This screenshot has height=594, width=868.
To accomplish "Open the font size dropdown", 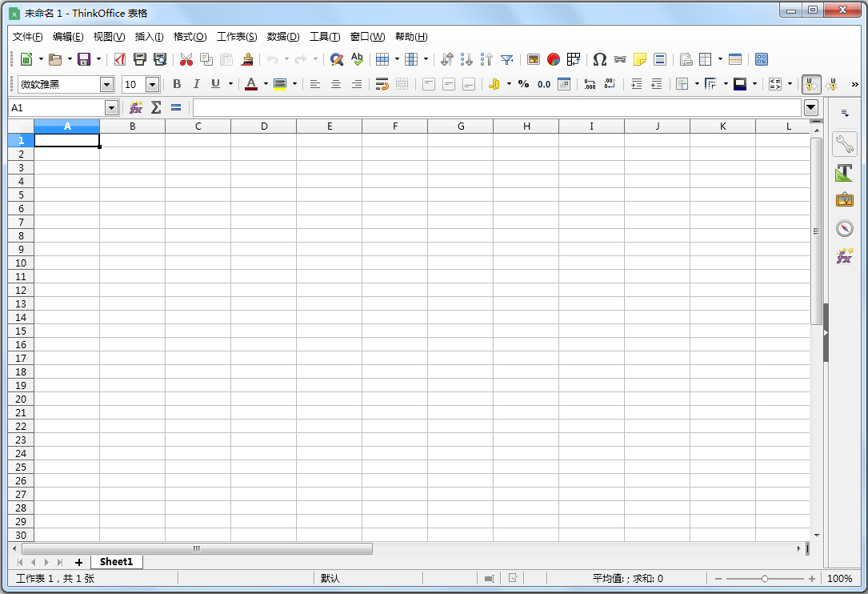I will tap(152, 85).
